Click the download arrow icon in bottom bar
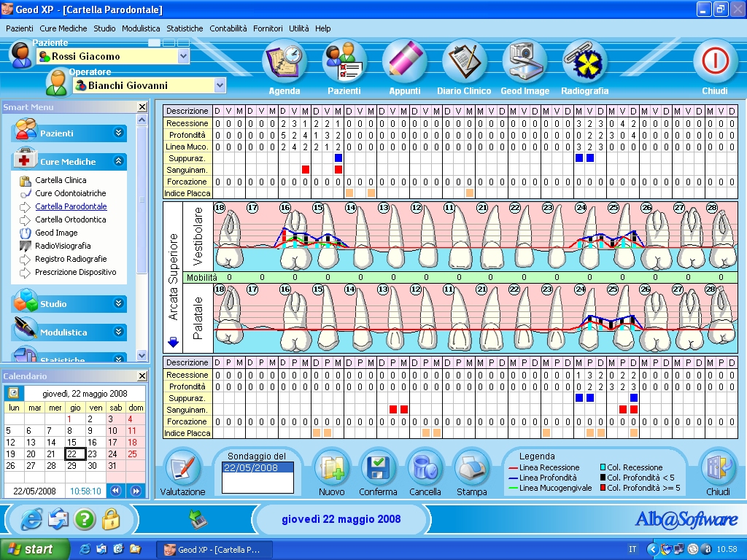Viewport: 747px width, 560px height. (198, 519)
